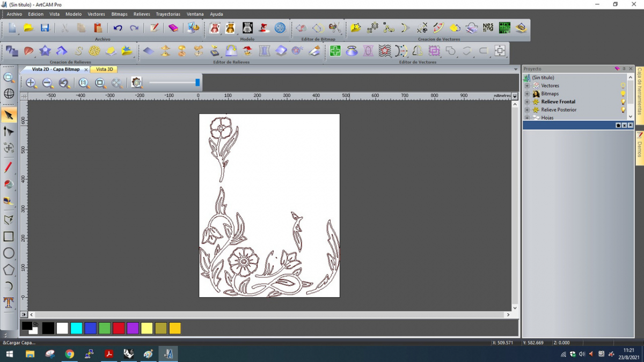Click the Zoom In magnifier icon
Viewport: 644px width, 362px height.
(31, 83)
